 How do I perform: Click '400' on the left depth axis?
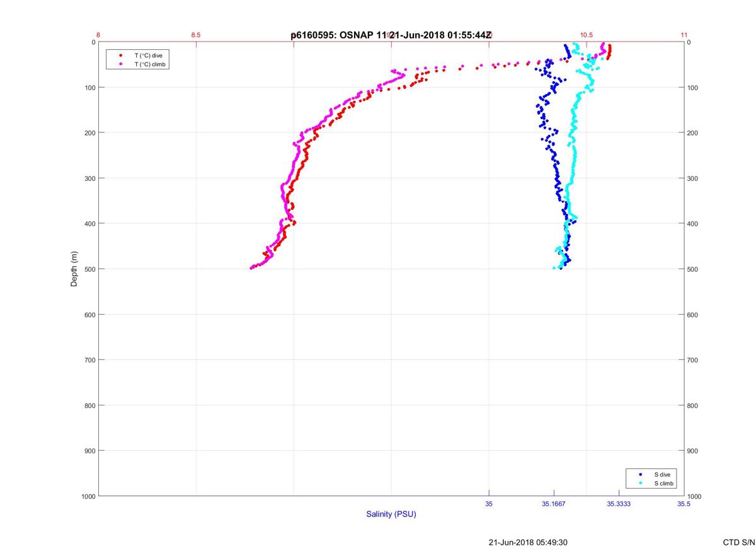click(90, 224)
